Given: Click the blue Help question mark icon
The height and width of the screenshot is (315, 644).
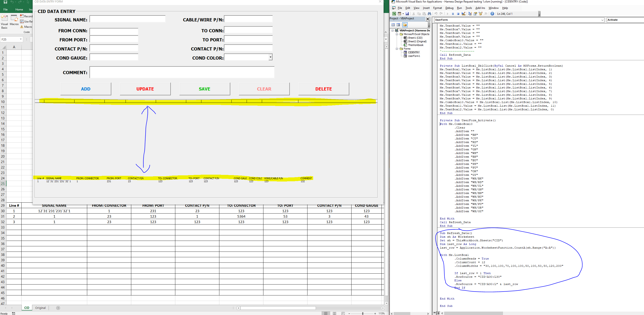Looking at the screenshot, I should click(492, 14).
